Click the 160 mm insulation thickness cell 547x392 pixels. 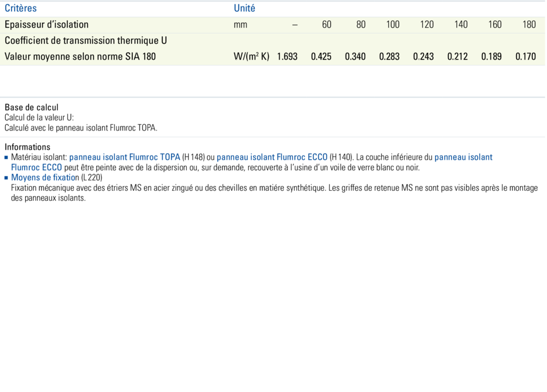[495, 25]
